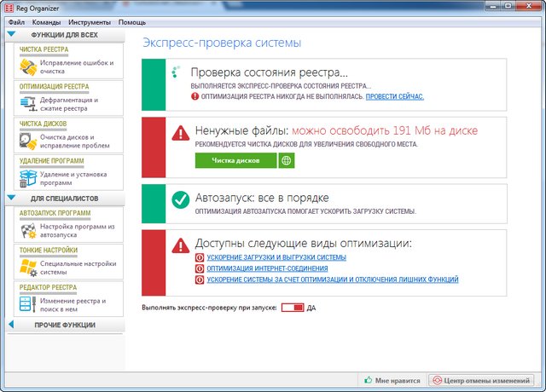This screenshot has width=546, height=392.
Task: Click Настройка программ из автозапуска description
Action: [78, 231]
